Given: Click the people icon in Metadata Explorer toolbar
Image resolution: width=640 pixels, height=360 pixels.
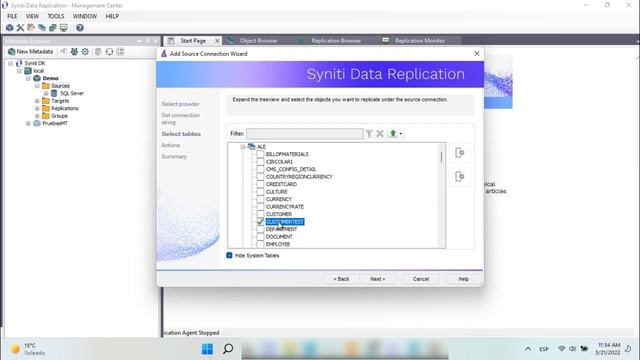Looking at the screenshot, I should pos(74,51).
